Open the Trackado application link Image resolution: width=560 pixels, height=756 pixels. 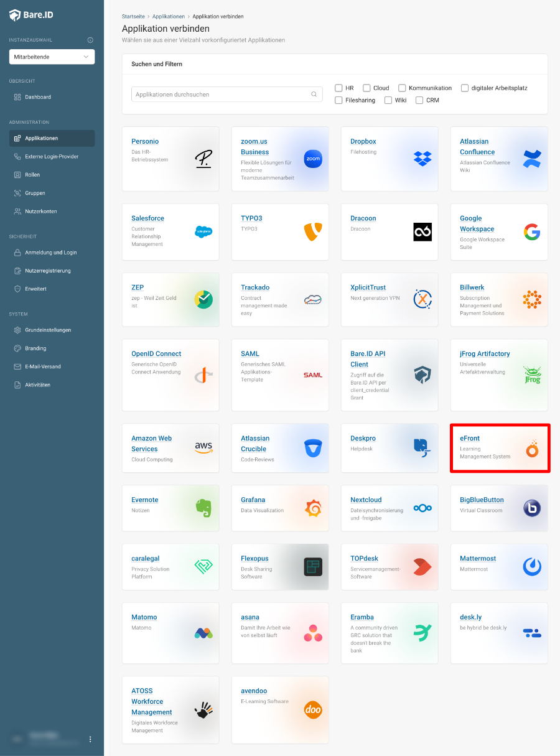(255, 287)
